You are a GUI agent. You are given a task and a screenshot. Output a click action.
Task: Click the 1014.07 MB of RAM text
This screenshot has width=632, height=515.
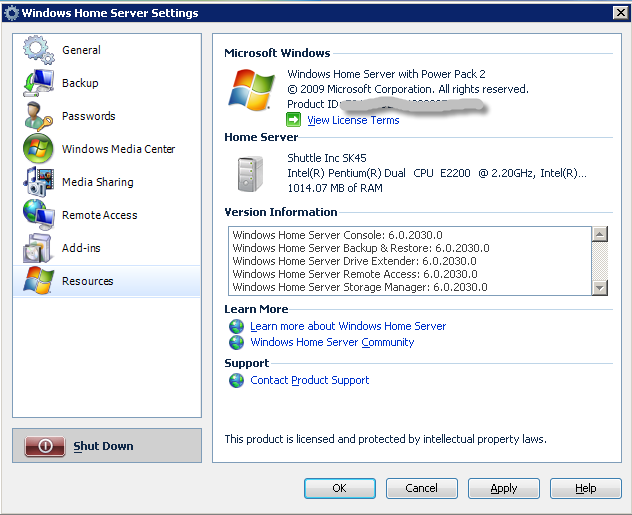click(x=335, y=188)
